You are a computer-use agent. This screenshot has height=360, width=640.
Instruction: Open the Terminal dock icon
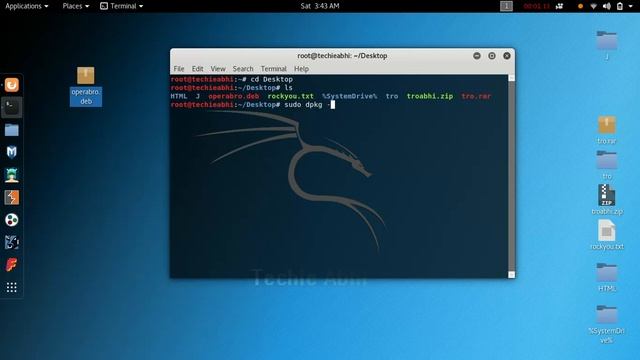pyautogui.click(x=11, y=107)
